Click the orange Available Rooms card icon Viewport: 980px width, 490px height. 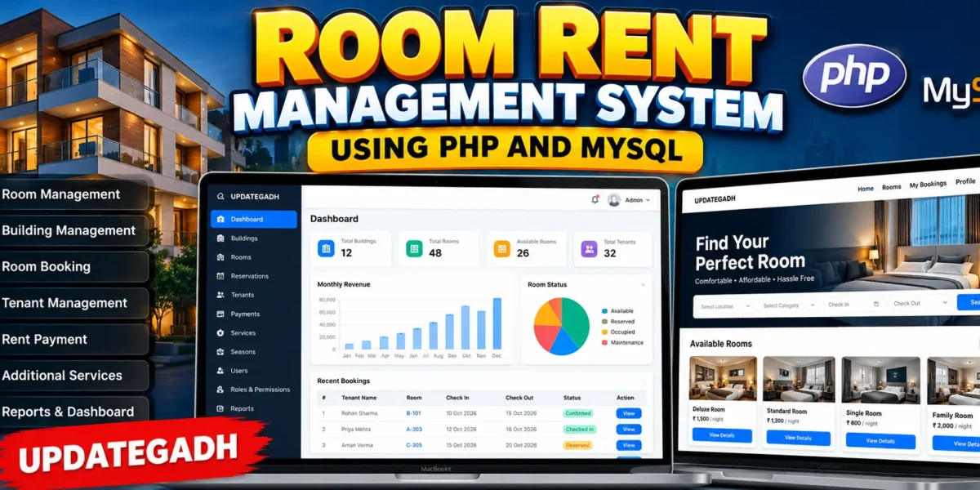click(x=501, y=249)
